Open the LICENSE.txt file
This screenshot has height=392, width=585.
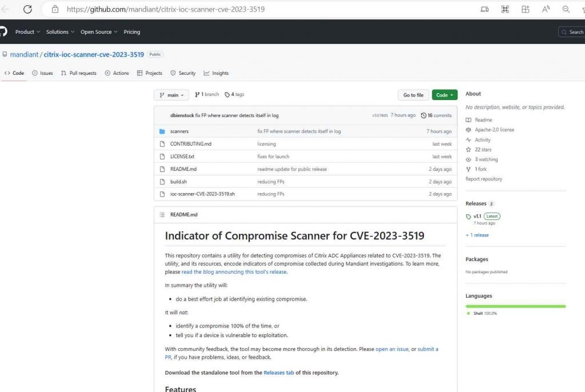(182, 157)
